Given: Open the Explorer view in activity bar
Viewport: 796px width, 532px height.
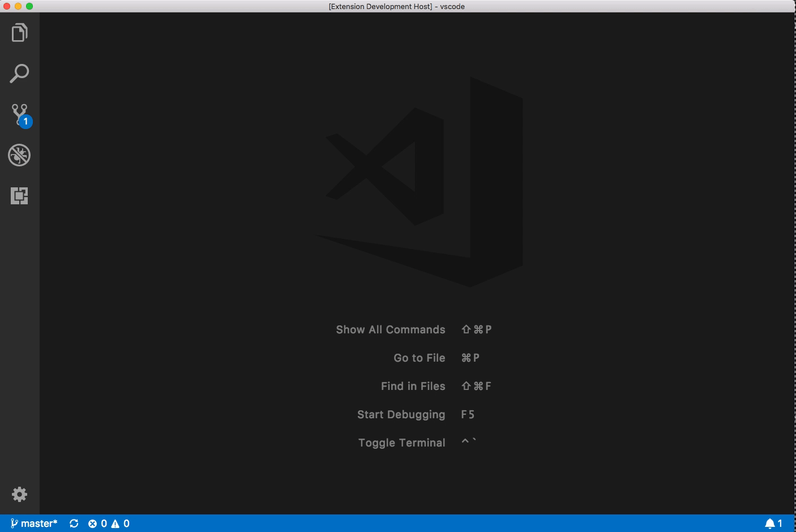Looking at the screenshot, I should [19, 33].
